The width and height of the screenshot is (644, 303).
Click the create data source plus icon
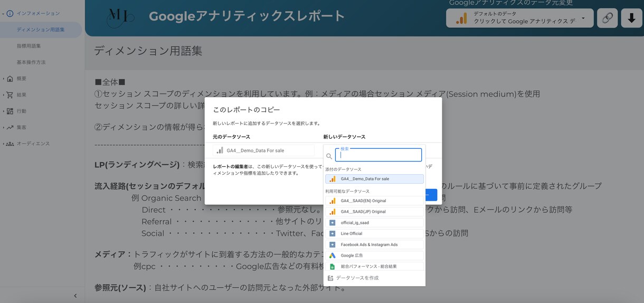point(330,278)
